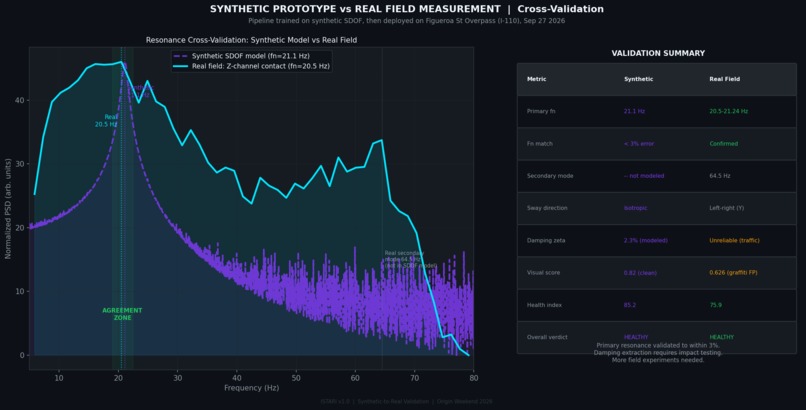The height and width of the screenshot is (410, 806).
Task: Click the 70 tick on the Frequency axis
Action: [x=414, y=378]
